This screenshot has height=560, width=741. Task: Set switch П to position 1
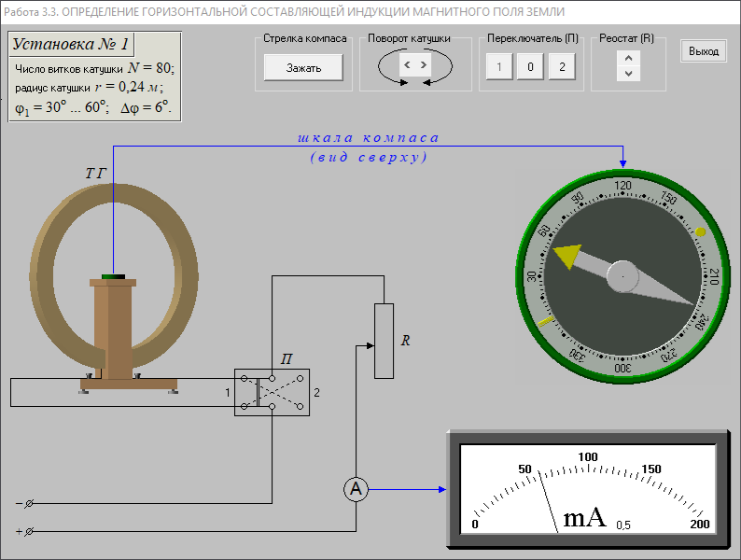[x=499, y=67]
